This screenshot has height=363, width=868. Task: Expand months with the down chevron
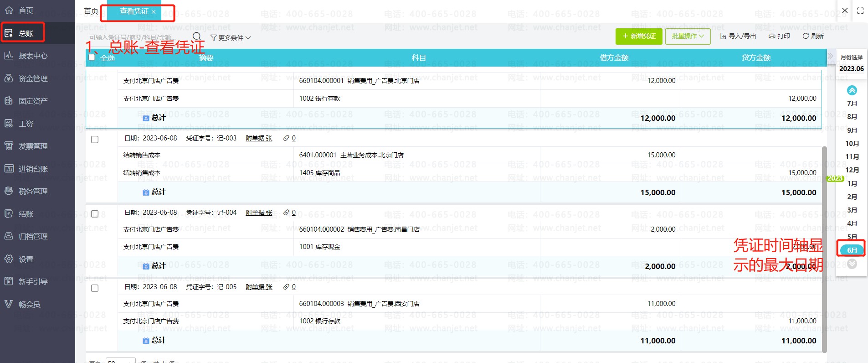pos(852,264)
